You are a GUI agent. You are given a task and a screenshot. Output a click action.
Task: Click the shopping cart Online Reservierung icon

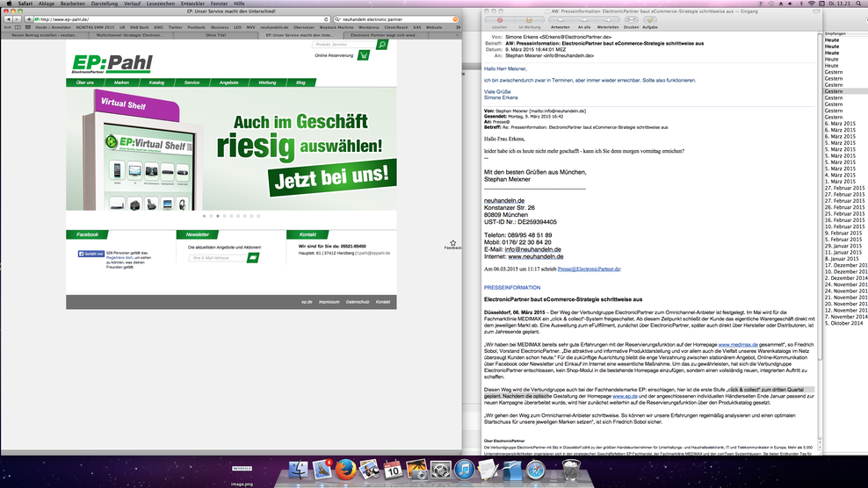pos(364,55)
